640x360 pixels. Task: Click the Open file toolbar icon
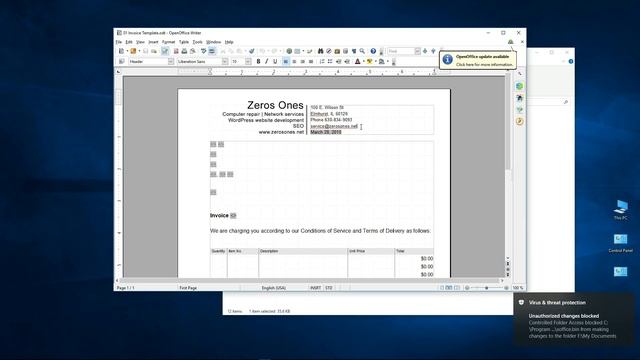[133, 51]
